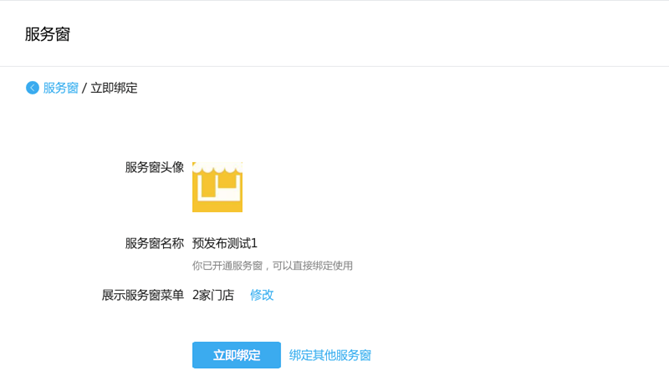This screenshot has height=386, width=669.
Task: Click the yellow storefront avatar image
Action: click(217, 187)
